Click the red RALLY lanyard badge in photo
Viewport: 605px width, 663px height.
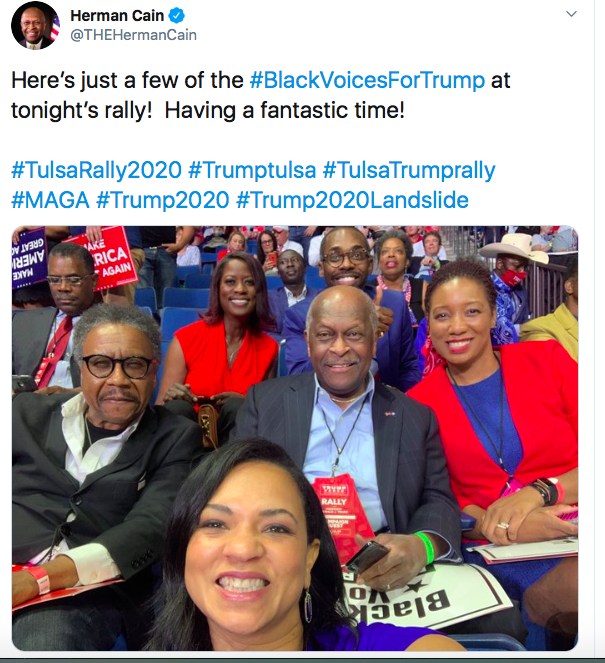coord(342,515)
